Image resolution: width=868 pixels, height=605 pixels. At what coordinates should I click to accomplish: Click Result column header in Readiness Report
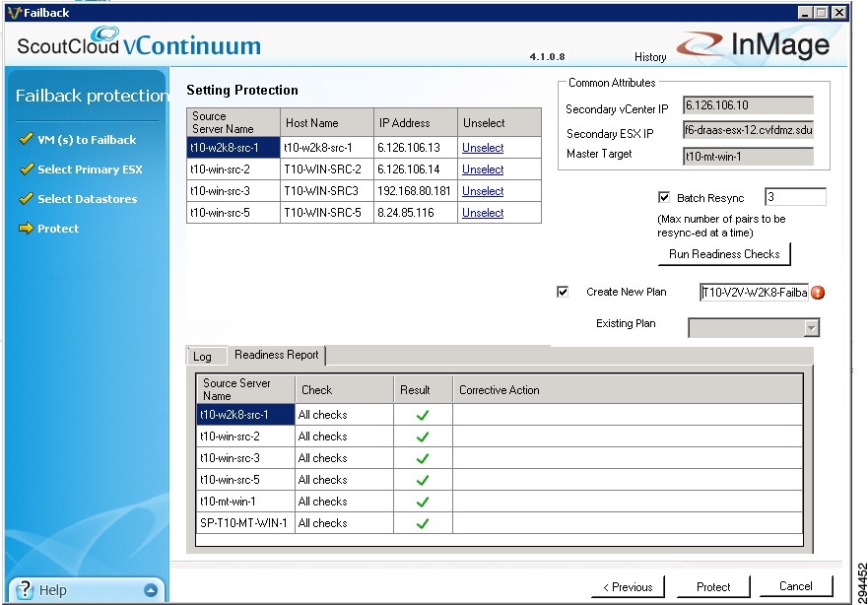pos(423,389)
